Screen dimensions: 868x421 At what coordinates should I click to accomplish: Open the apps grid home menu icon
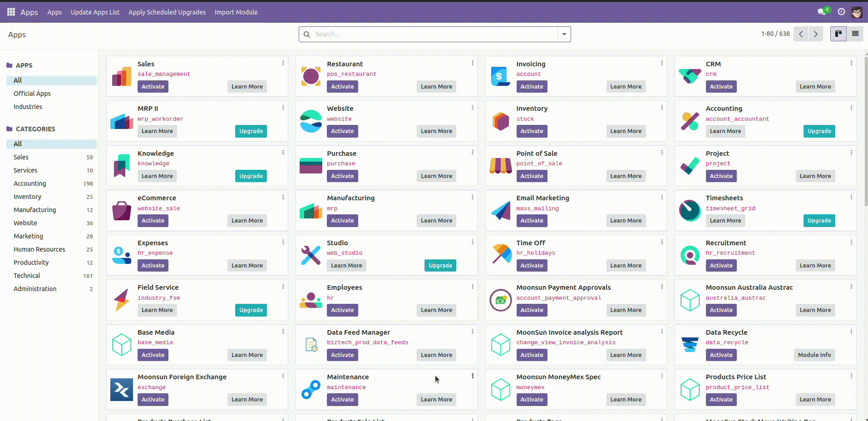[x=11, y=12]
